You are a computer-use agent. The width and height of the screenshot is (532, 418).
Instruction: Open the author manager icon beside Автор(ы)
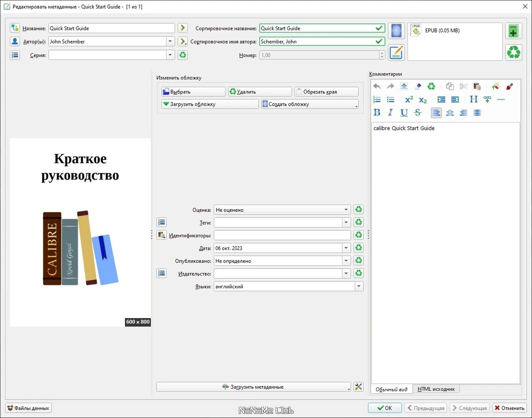pyautogui.click(x=15, y=41)
